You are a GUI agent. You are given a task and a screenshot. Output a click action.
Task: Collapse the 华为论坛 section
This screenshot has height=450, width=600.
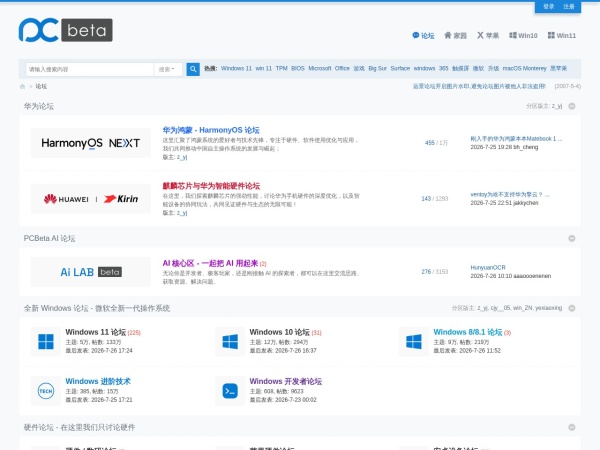tap(572, 106)
